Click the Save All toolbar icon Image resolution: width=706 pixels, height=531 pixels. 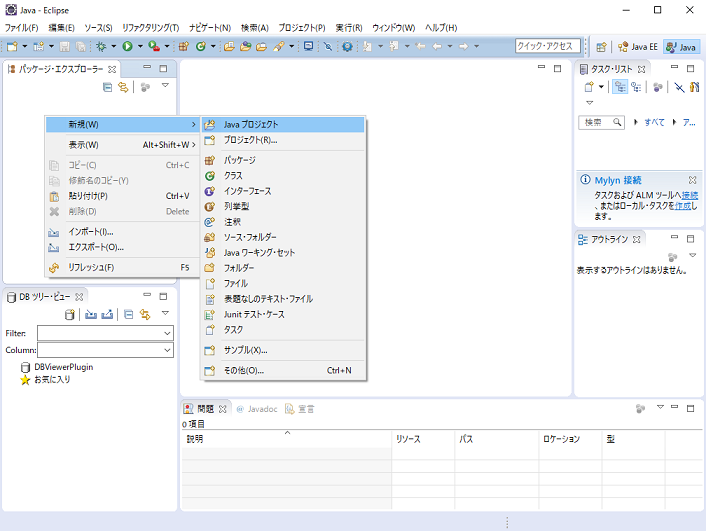pyautogui.click(x=81, y=46)
